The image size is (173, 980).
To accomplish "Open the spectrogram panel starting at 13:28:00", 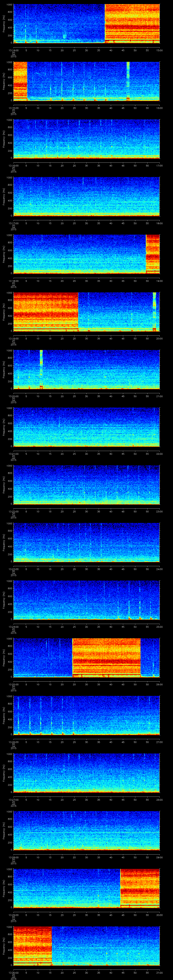I will tap(86, 831).
